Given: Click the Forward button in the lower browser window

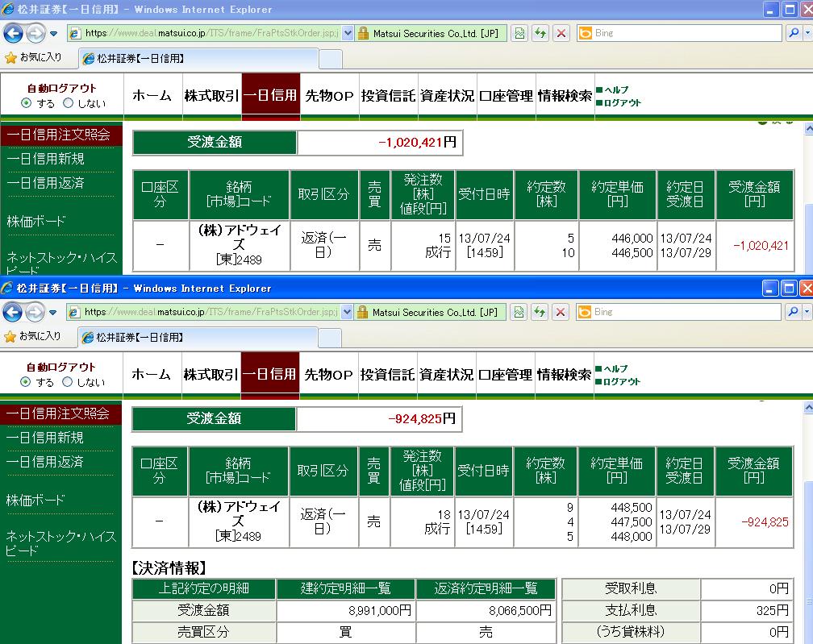Looking at the screenshot, I should (35, 312).
